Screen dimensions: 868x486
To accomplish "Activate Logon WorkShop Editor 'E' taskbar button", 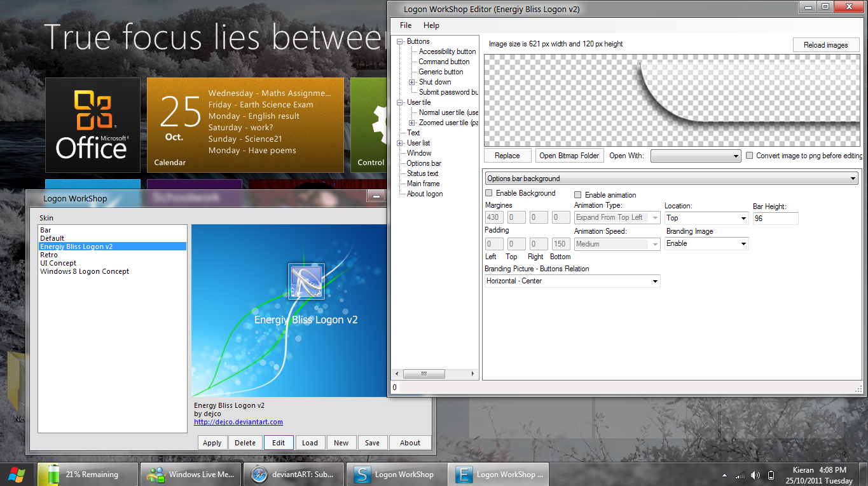I will [x=500, y=474].
